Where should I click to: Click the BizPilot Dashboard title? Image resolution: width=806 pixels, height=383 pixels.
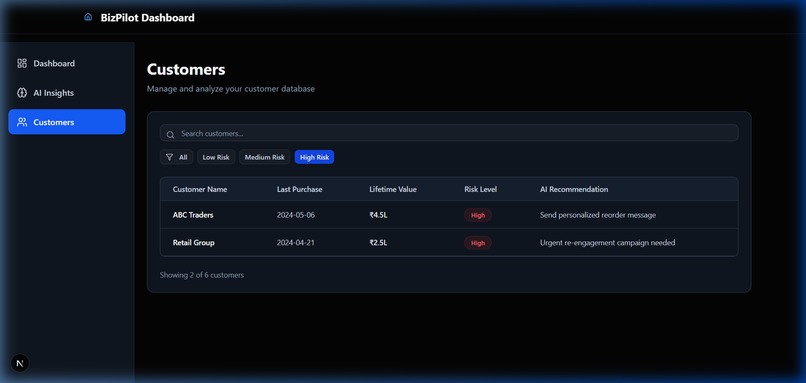(x=148, y=17)
